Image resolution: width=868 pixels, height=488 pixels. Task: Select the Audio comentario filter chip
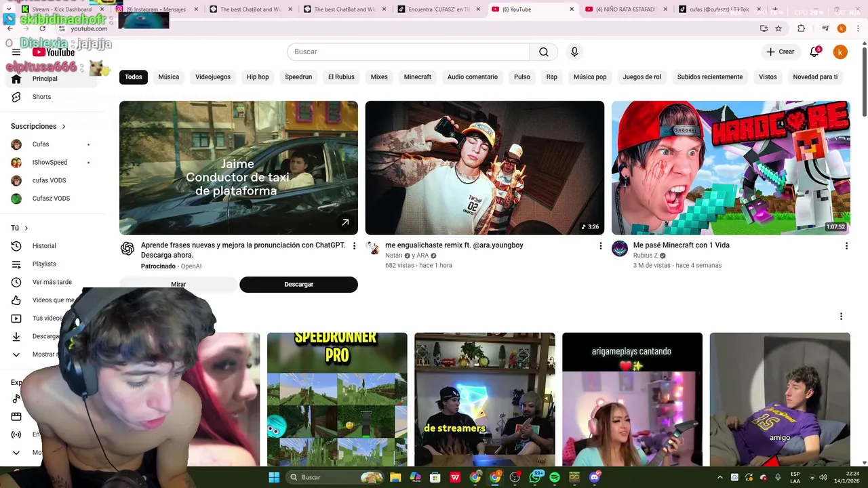pos(473,77)
